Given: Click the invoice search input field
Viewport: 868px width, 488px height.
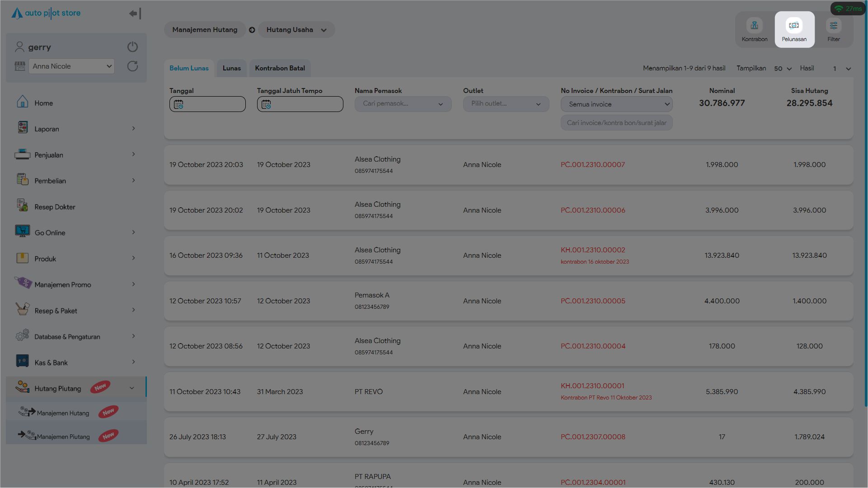Looking at the screenshot, I should click(616, 123).
